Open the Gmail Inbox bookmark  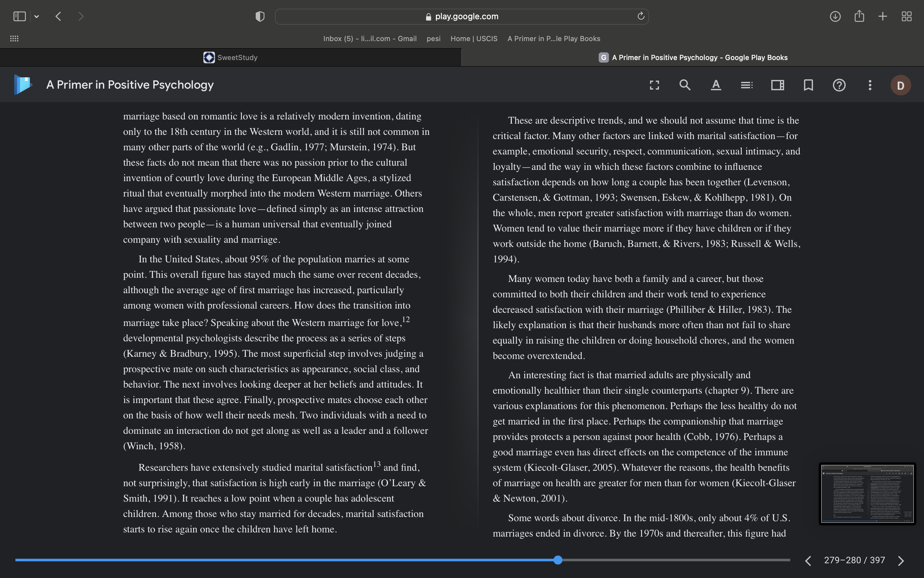[x=370, y=39]
